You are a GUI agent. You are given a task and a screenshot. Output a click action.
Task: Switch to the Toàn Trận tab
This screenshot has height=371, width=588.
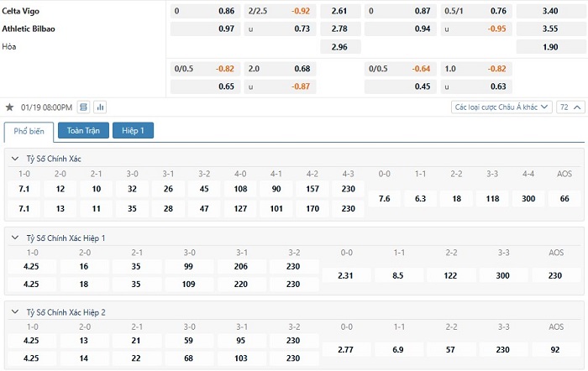tap(83, 130)
